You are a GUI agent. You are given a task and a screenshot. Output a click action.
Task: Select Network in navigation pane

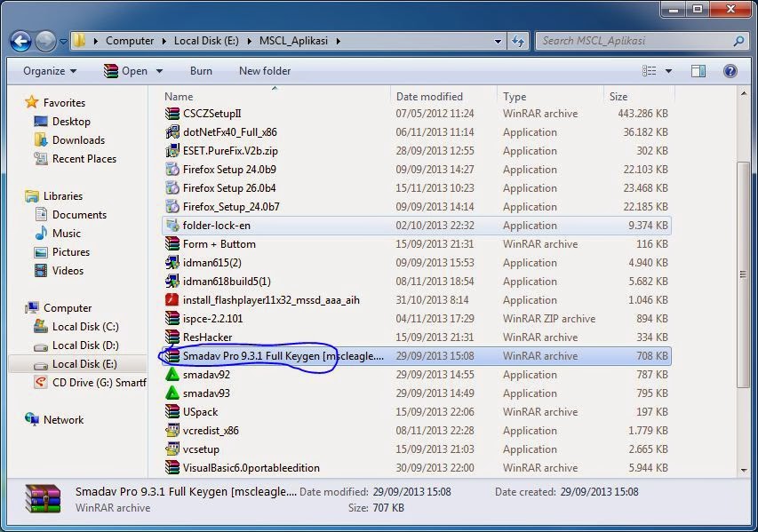(x=63, y=420)
